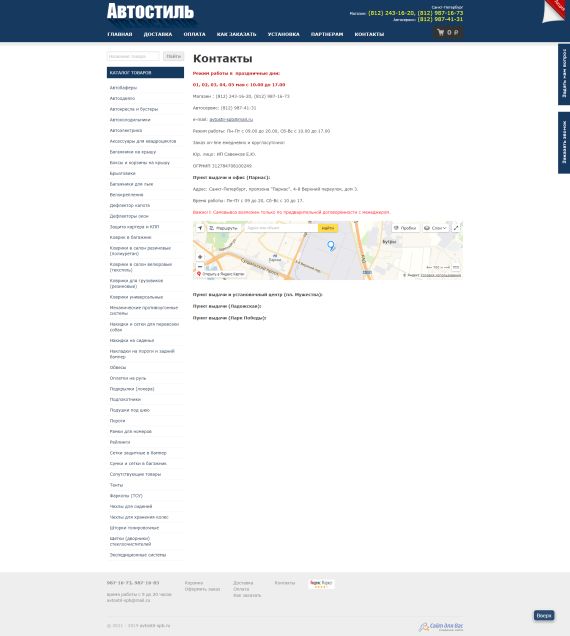This screenshot has width=570, height=636.
Task: Expand the Пункт выдачи (Ладожская) section
Action: click(x=227, y=306)
